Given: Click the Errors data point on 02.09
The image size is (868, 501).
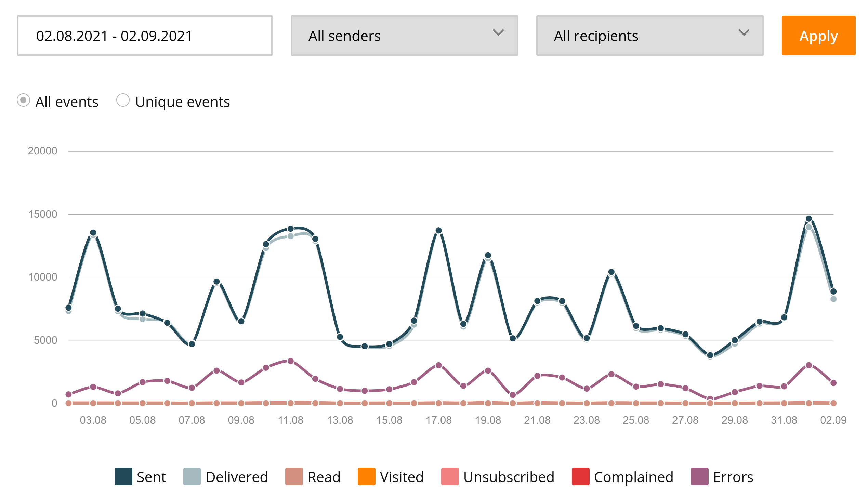Looking at the screenshot, I should (x=833, y=383).
